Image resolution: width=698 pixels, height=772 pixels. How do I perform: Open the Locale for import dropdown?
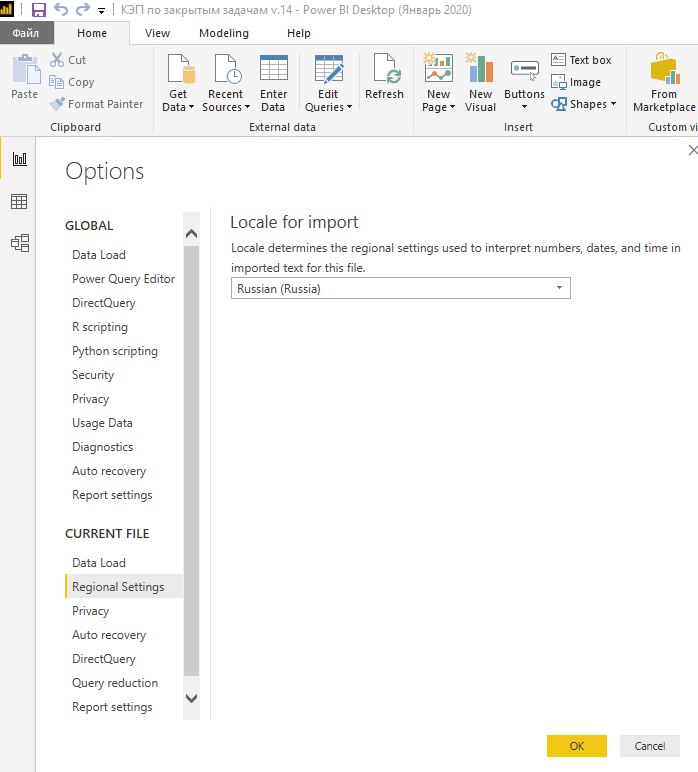pyautogui.click(x=401, y=288)
